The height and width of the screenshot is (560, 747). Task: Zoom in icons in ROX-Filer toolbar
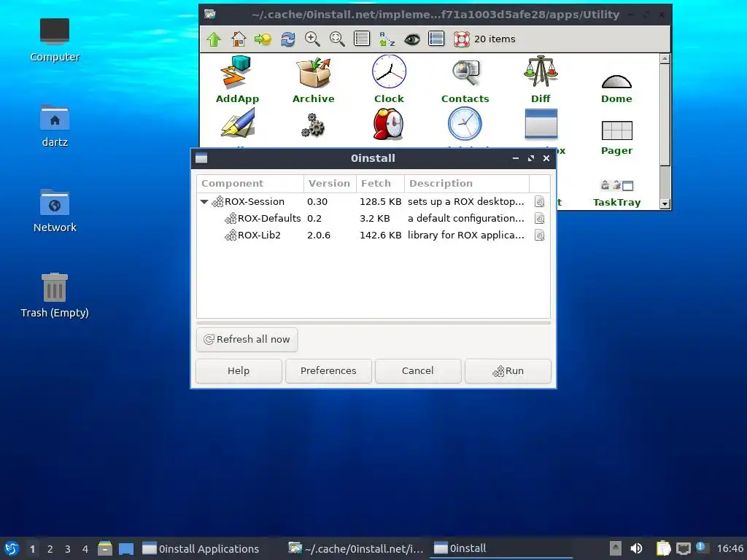coord(312,39)
